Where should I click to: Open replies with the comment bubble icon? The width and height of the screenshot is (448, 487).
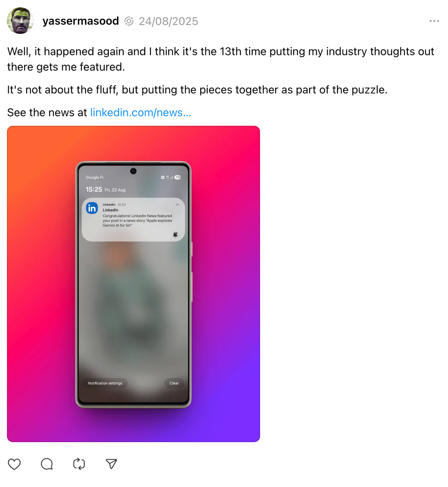click(x=47, y=464)
